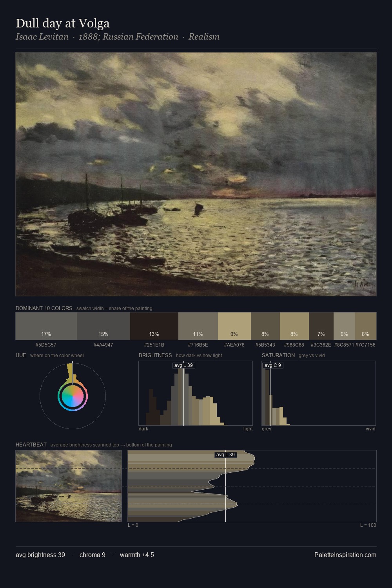Click the L = 100 axis label
The image size is (392, 588).
(x=368, y=525)
